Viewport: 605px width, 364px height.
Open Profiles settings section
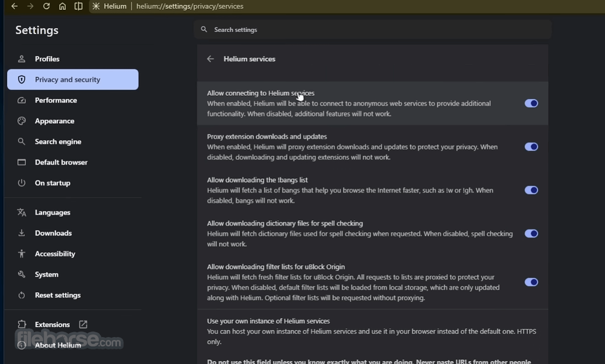(72, 59)
